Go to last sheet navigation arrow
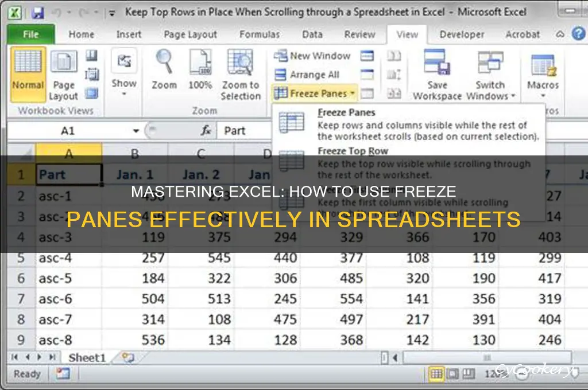 coord(52,357)
